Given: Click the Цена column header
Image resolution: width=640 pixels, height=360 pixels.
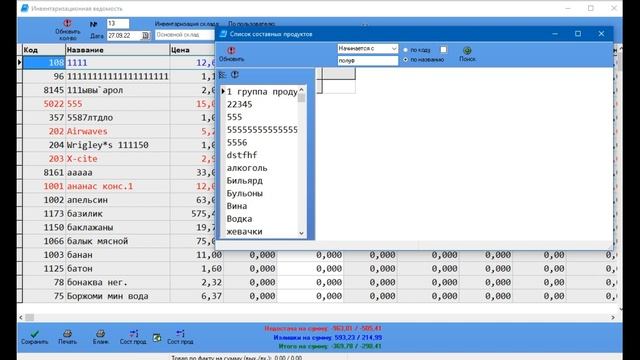Looking at the screenshot, I should [x=192, y=50].
